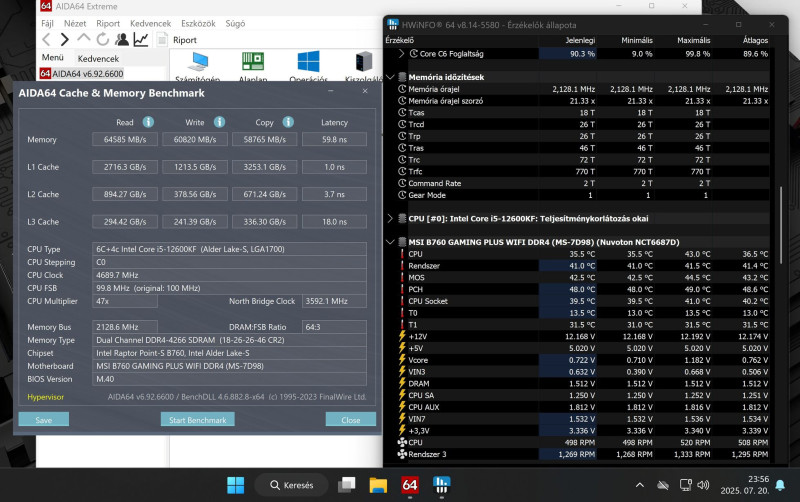Click AIDA64 forward navigation arrow
The image size is (800, 502).
[x=64, y=40]
